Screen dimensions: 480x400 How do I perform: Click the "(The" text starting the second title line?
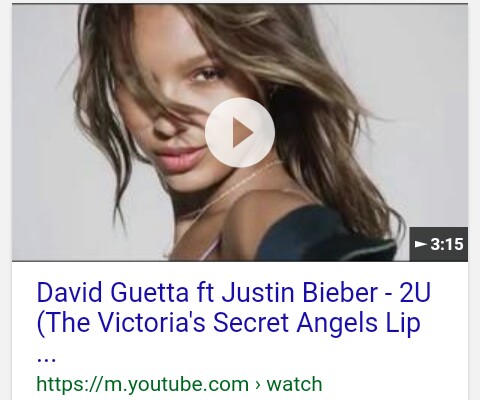point(63,323)
